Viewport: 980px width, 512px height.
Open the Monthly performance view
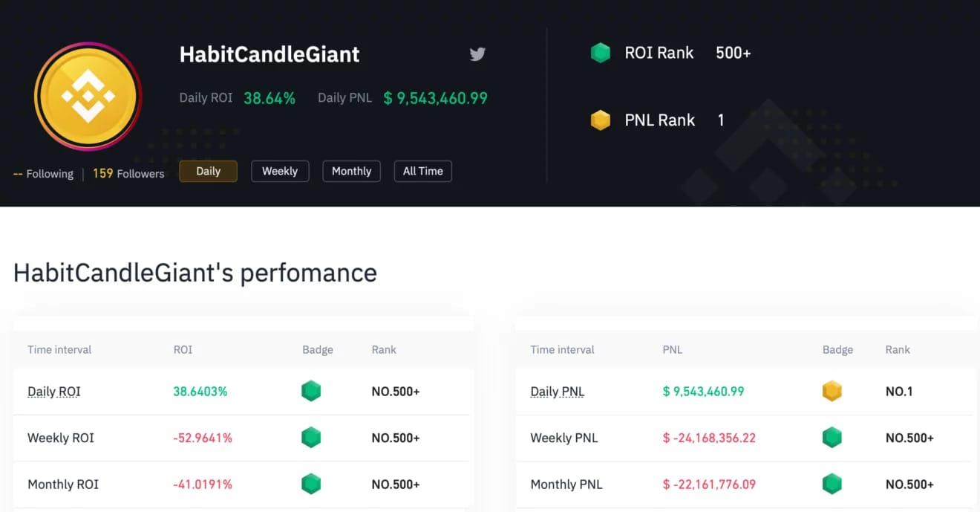[x=351, y=171]
